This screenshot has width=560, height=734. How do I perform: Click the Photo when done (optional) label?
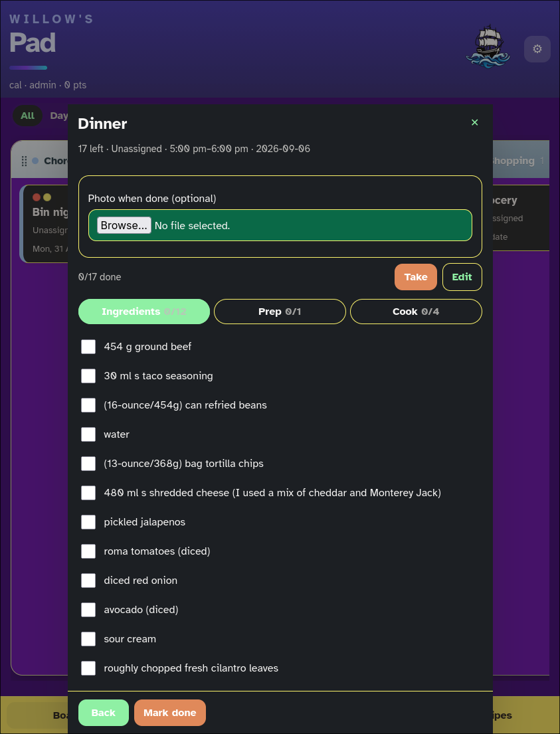point(152,199)
